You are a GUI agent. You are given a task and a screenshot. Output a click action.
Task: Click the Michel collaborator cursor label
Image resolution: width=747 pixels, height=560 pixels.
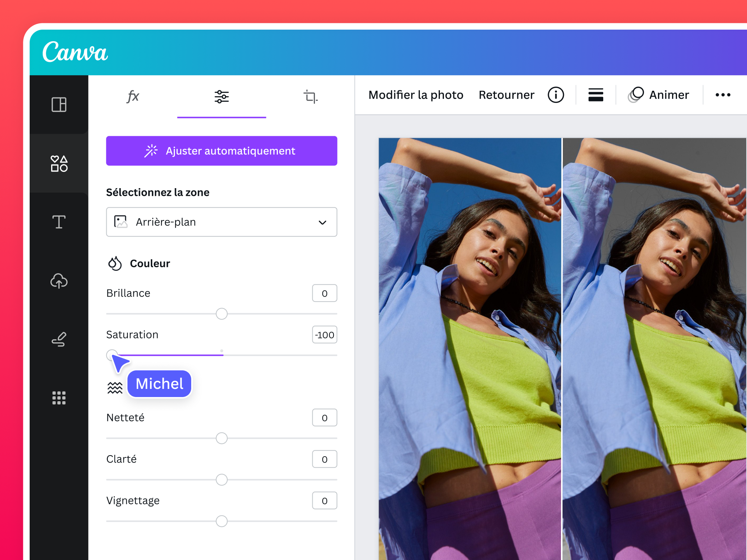point(159,384)
